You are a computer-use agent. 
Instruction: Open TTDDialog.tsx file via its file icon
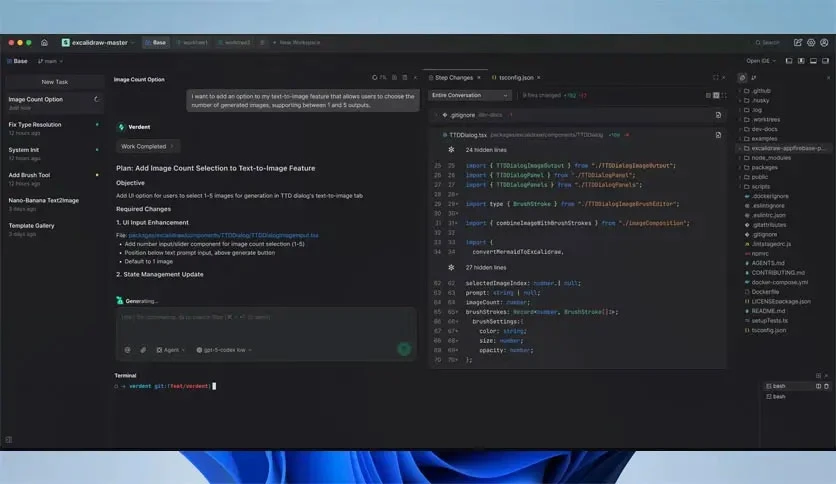[x=718, y=135]
